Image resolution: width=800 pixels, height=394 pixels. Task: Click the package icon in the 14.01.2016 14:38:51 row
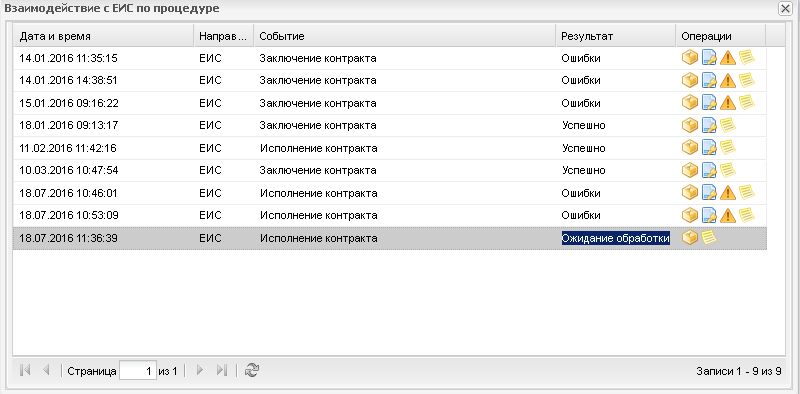pyautogui.click(x=690, y=80)
